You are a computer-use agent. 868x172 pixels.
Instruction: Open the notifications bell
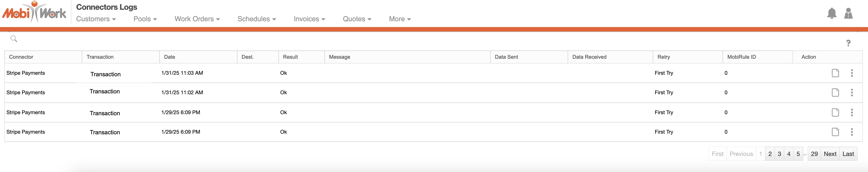pyautogui.click(x=832, y=13)
